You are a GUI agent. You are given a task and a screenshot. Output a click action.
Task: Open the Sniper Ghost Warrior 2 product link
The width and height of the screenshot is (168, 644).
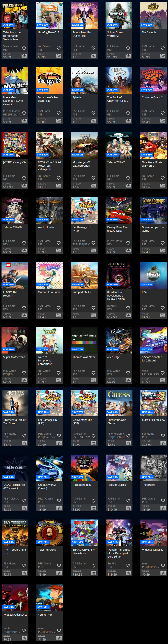pyautogui.click(x=115, y=34)
